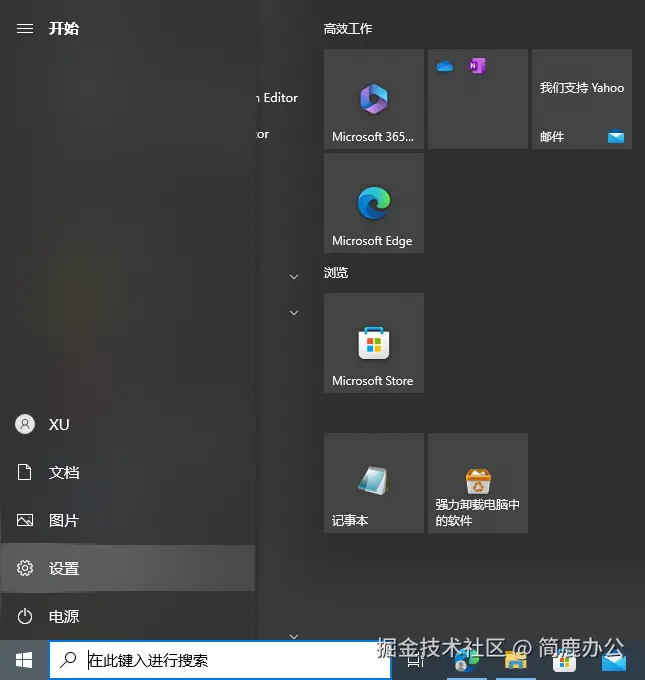Click the 浏览 group header
Image resolution: width=645 pixels, height=680 pixels.
click(x=336, y=272)
